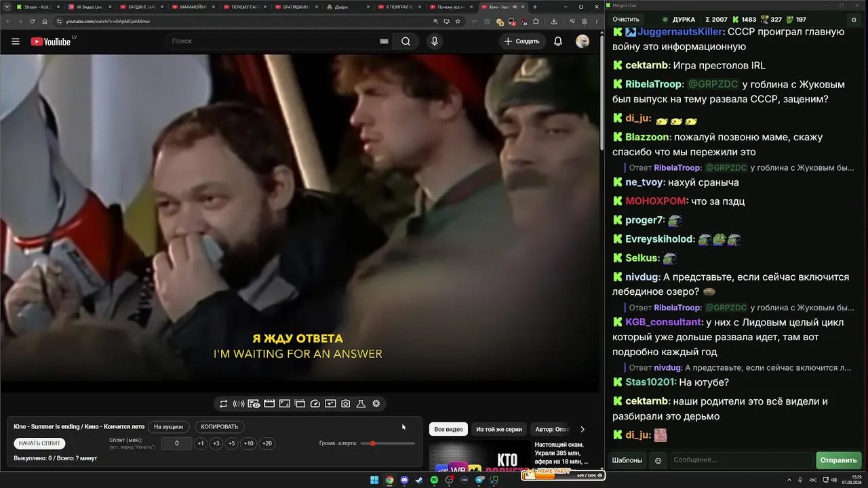Open Telegram from the taskbar
The image size is (868, 488).
pyautogui.click(x=480, y=480)
